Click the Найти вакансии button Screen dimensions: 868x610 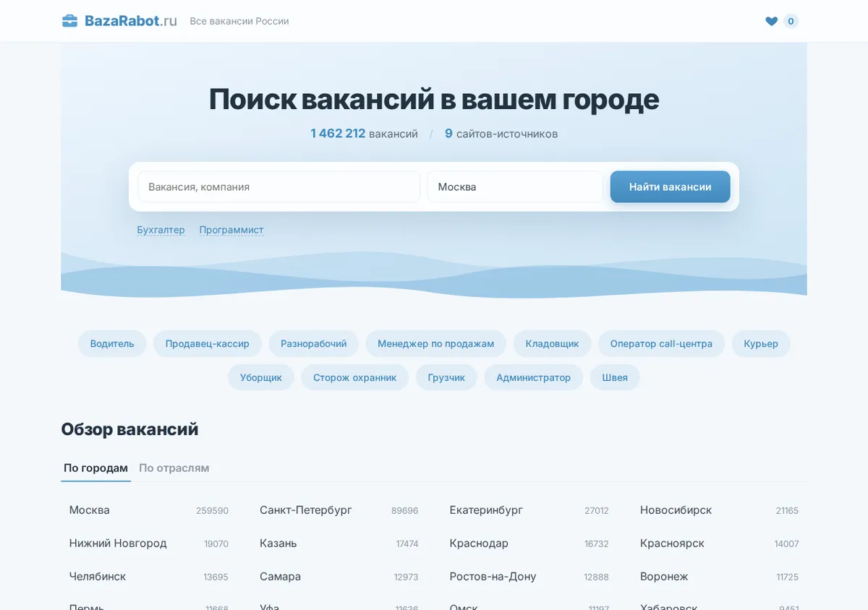pyautogui.click(x=670, y=186)
